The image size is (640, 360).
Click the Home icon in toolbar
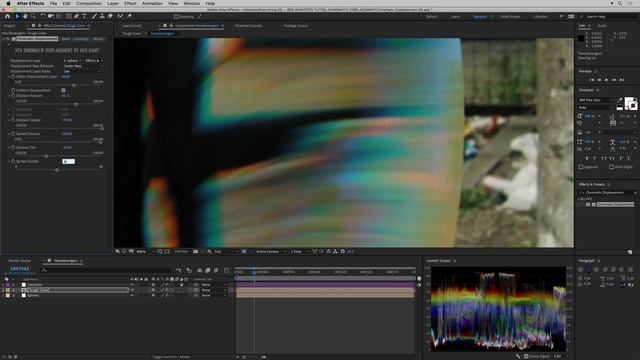pyautogui.click(x=7, y=16)
